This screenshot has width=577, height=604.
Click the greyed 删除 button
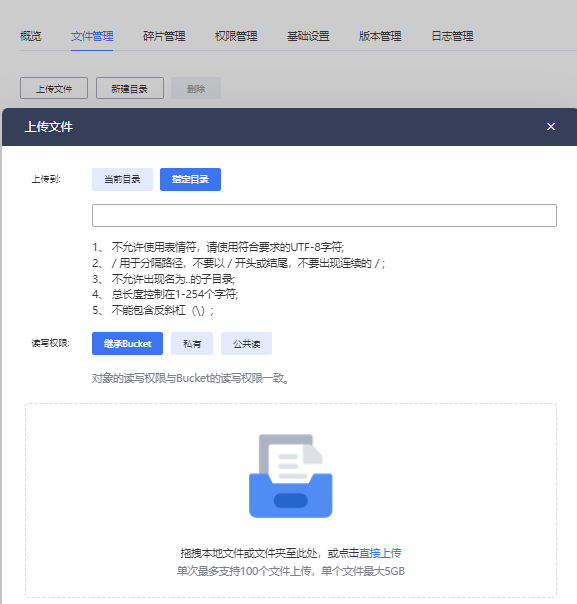(x=196, y=88)
